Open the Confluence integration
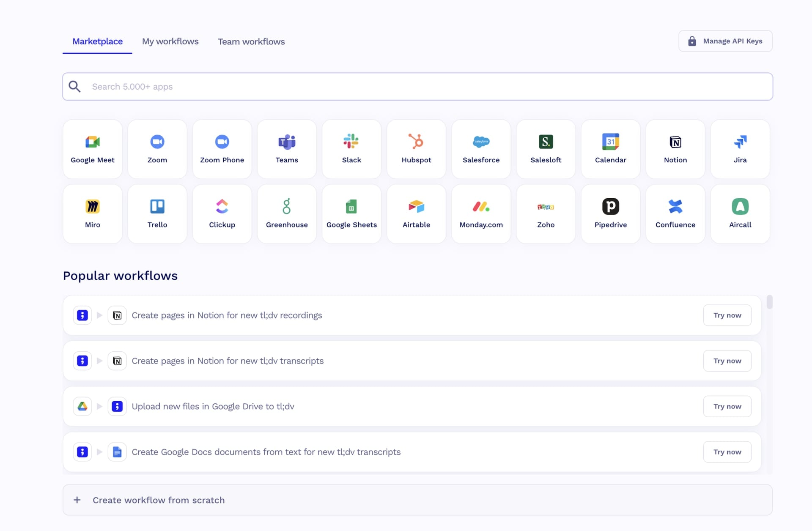812x531 pixels. tap(675, 213)
